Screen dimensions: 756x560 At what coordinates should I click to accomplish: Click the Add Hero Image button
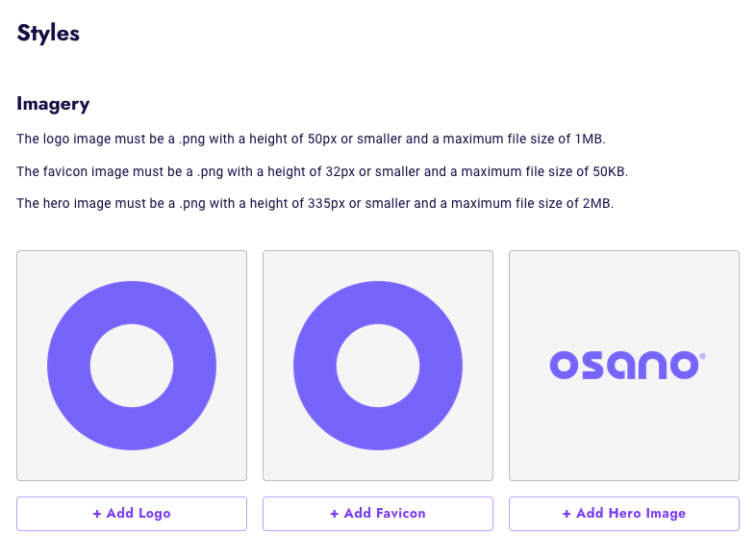(x=624, y=514)
